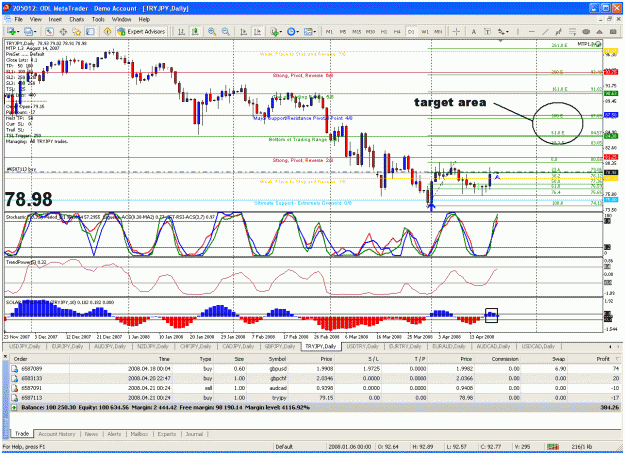This screenshot has width=625, height=453.
Task: Expand the Periods dropdown arrow
Action: coord(298,32)
